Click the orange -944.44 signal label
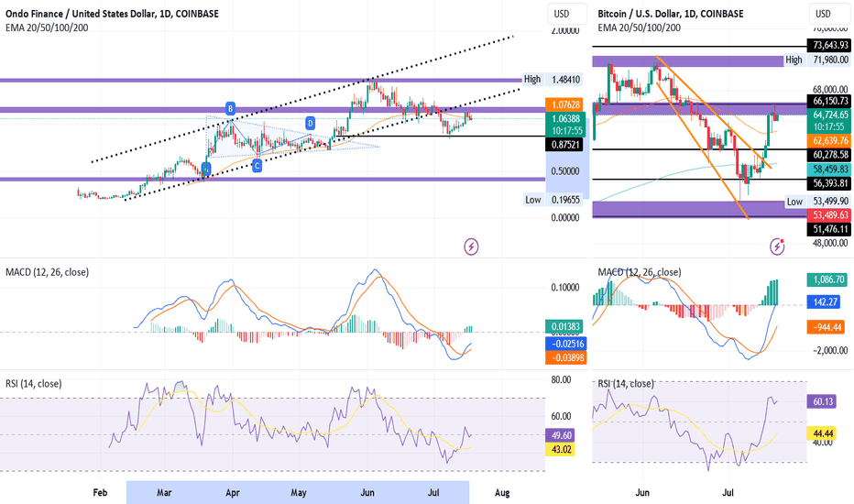This screenshot has height=504, width=854. [x=827, y=327]
